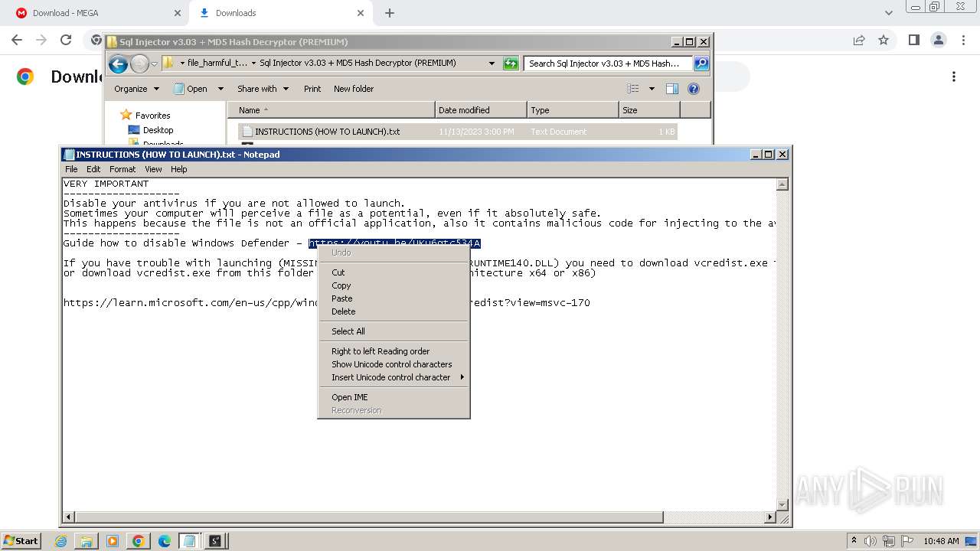Bookmark this page with star icon

pyautogui.click(x=884, y=40)
